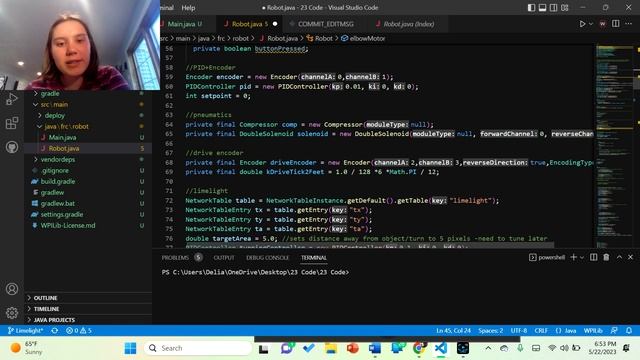640x360 pixels.
Task: Click Spaces: 2 indentation setting
Action: (491, 331)
